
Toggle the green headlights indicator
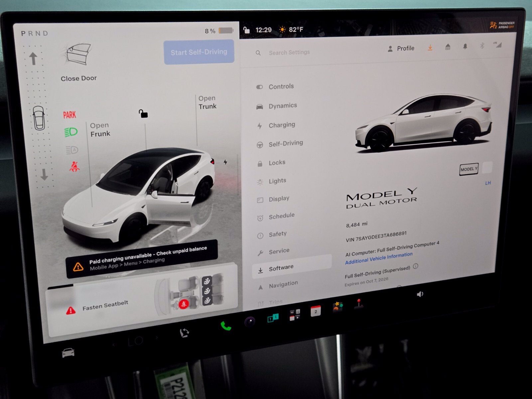tap(71, 132)
